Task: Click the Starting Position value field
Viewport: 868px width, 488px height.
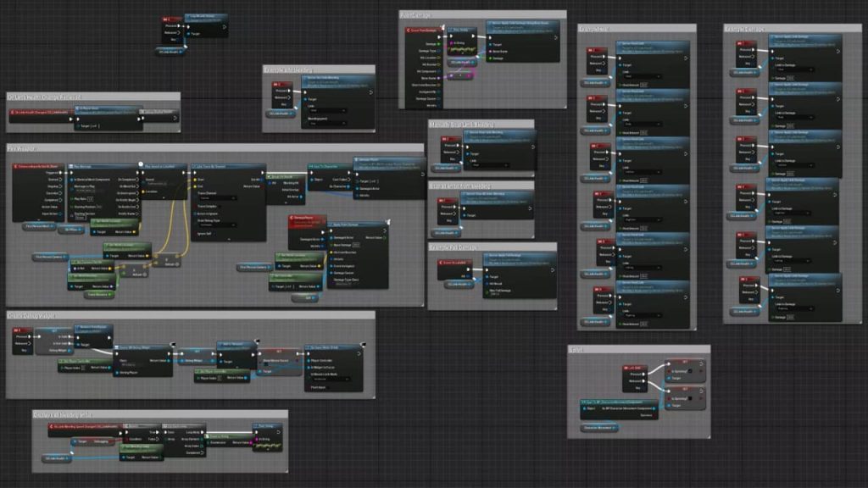Action: (99, 207)
